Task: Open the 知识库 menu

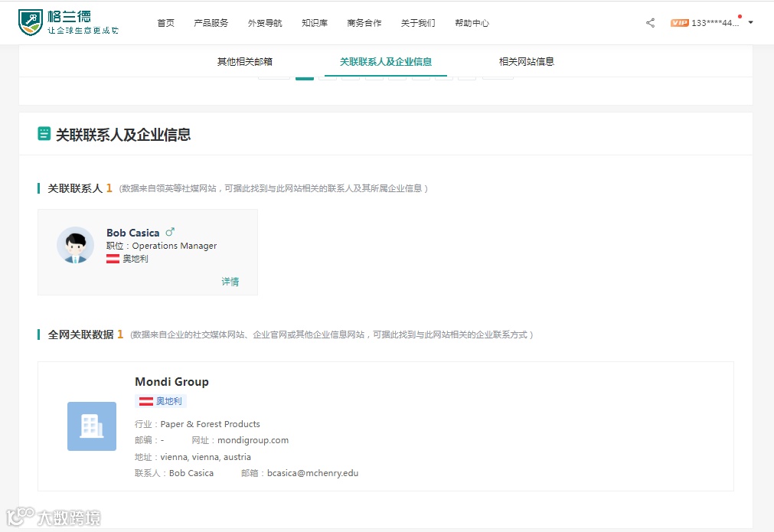Action: [x=315, y=23]
